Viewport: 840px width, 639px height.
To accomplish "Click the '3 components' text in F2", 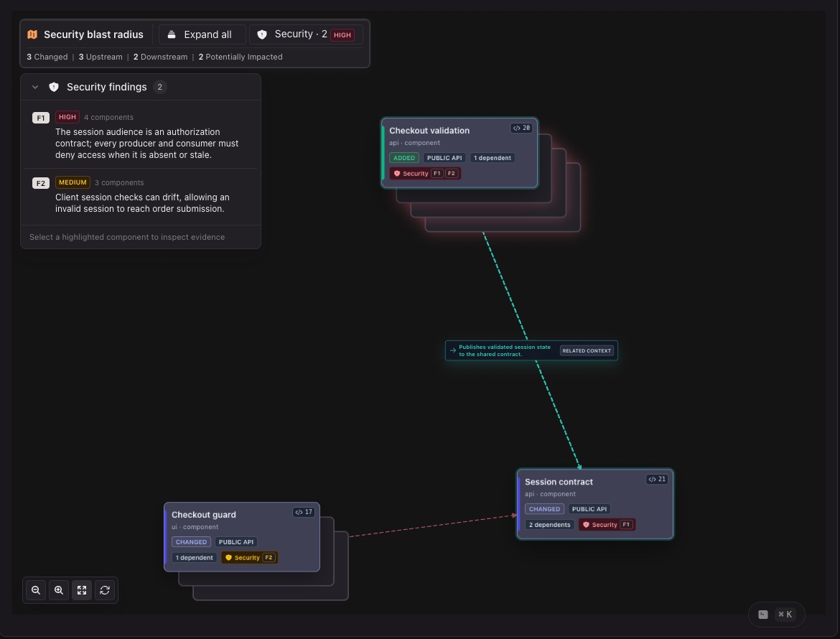I will [119, 182].
